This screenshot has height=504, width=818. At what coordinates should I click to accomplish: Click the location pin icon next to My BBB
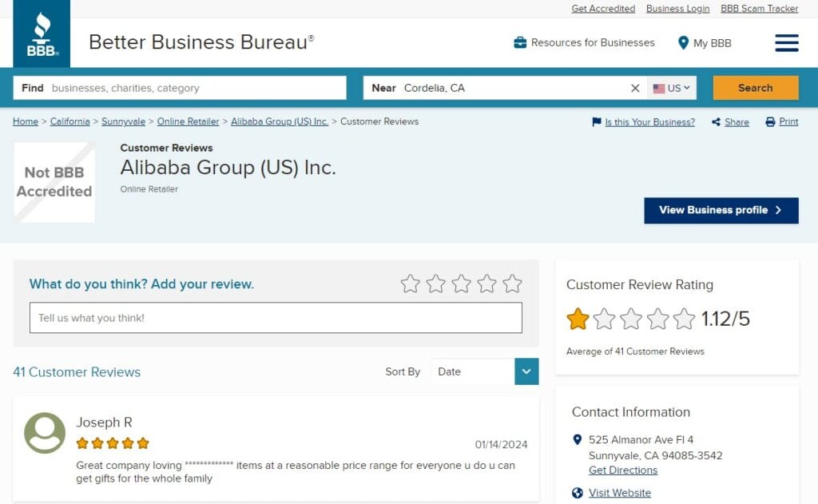point(683,43)
